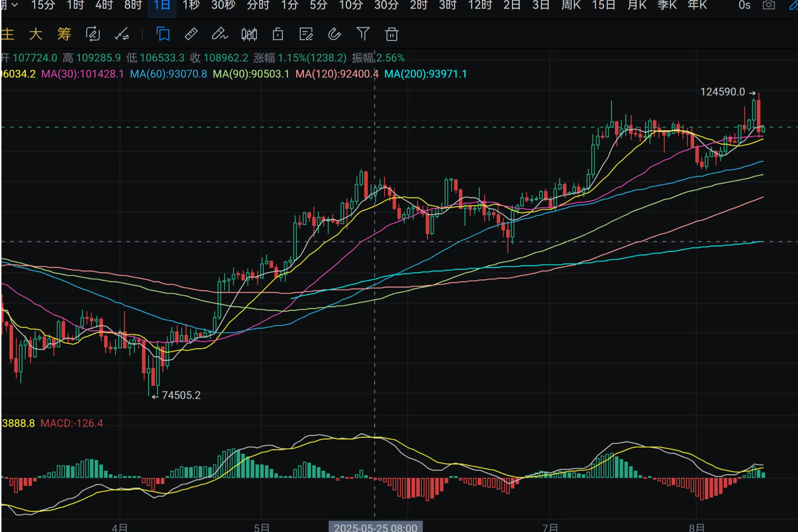Click the 74505.2 low price marker
Viewport: 798px width, 532px height.
point(176,395)
